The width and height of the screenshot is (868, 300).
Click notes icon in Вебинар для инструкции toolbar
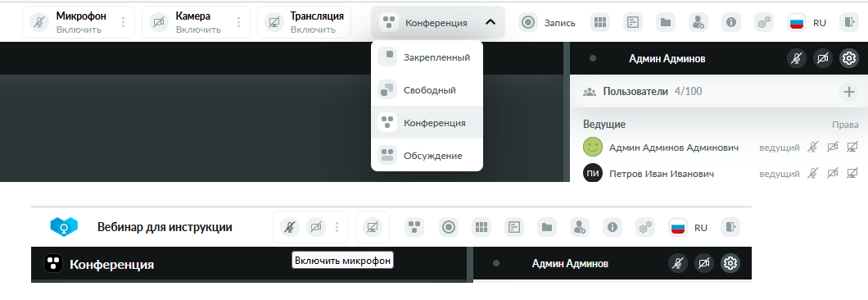pyautogui.click(x=513, y=227)
